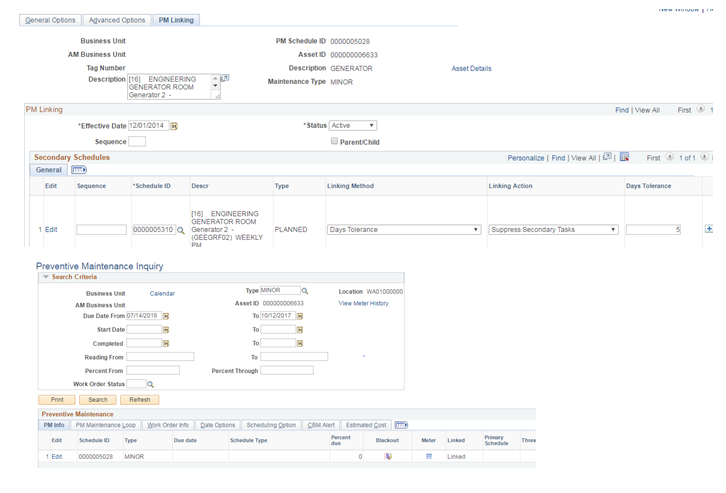The image size is (726, 493).
Task: Click the Effective Date input field
Action: coord(148,125)
